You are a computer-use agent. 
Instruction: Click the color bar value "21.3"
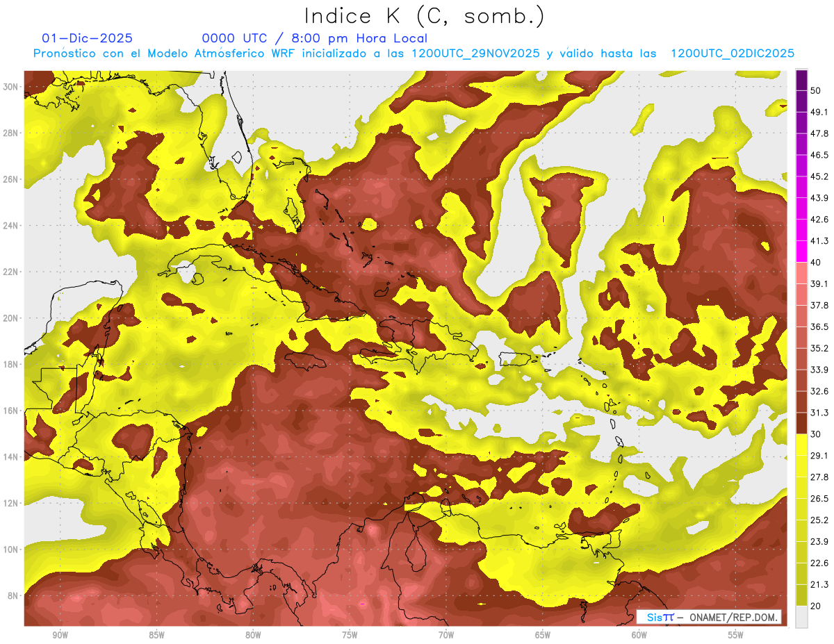click(819, 585)
